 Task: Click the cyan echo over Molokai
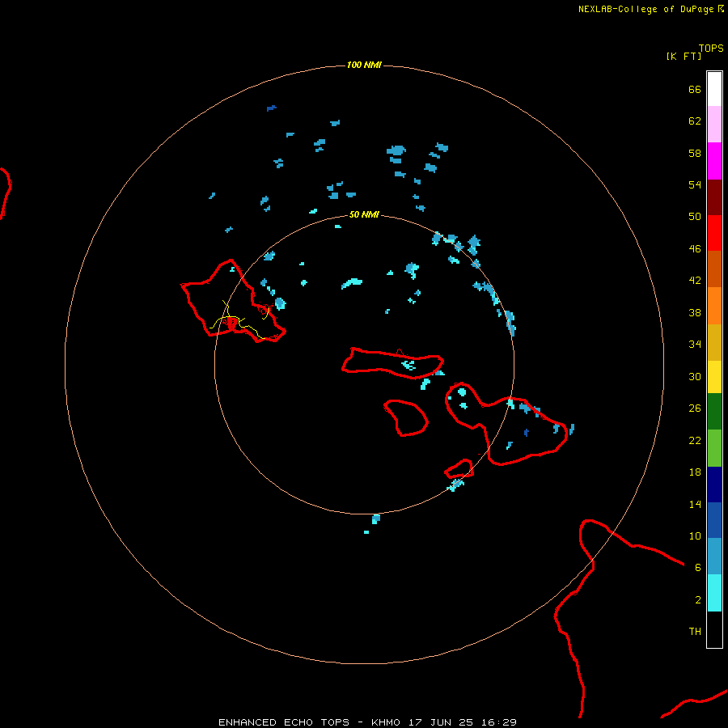coord(408,365)
